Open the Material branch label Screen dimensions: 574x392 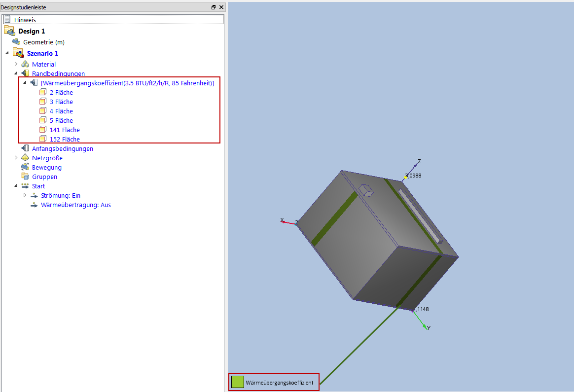coord(43,65)
